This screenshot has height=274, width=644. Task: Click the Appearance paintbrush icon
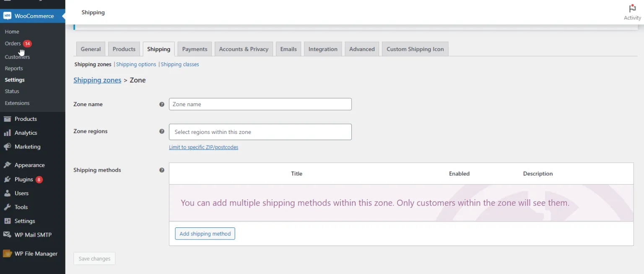7,165
